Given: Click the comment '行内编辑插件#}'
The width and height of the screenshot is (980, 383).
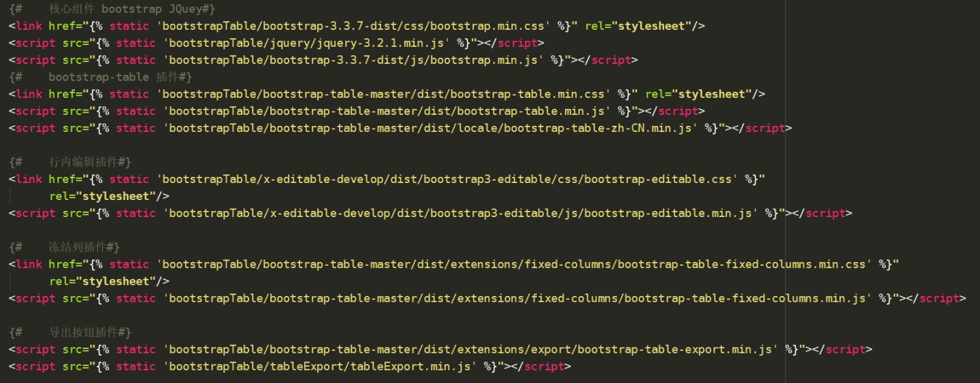Looking at the screenshot, I should tap(91, 162).
